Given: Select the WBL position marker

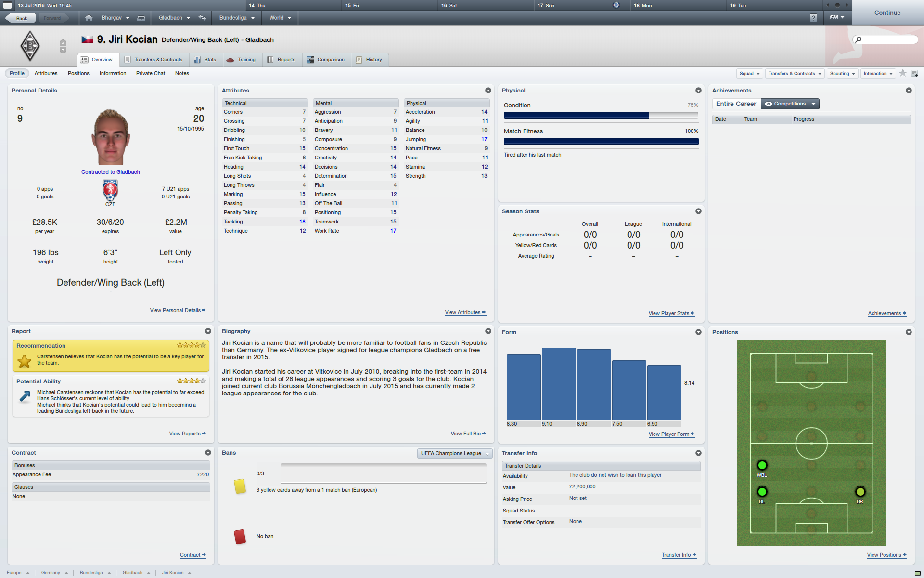Looking at the screenshot, I should click(x=762, y=465).
